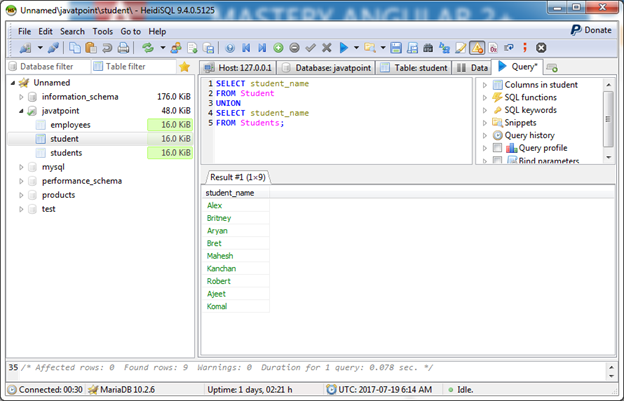Click the hex binary display icon

tap(493, 48)
